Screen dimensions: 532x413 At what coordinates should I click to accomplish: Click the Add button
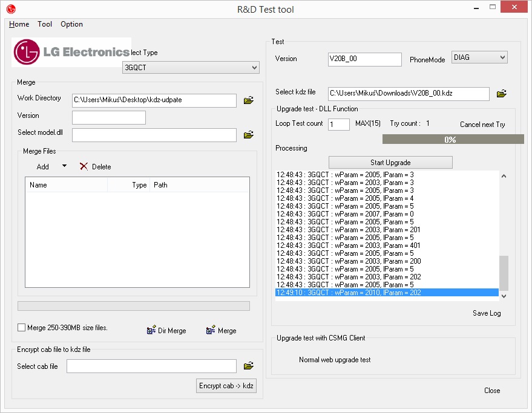pyautogui.click(x=43, y=166)
